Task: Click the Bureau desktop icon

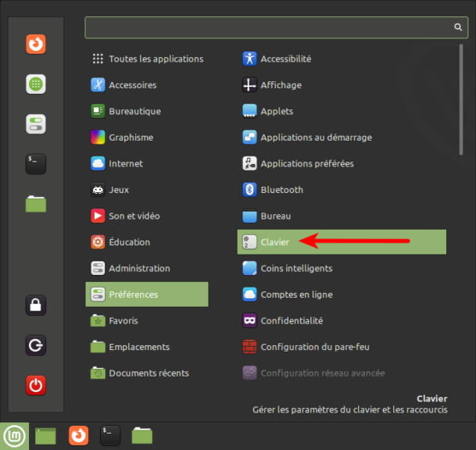Action: pos(249,216)
